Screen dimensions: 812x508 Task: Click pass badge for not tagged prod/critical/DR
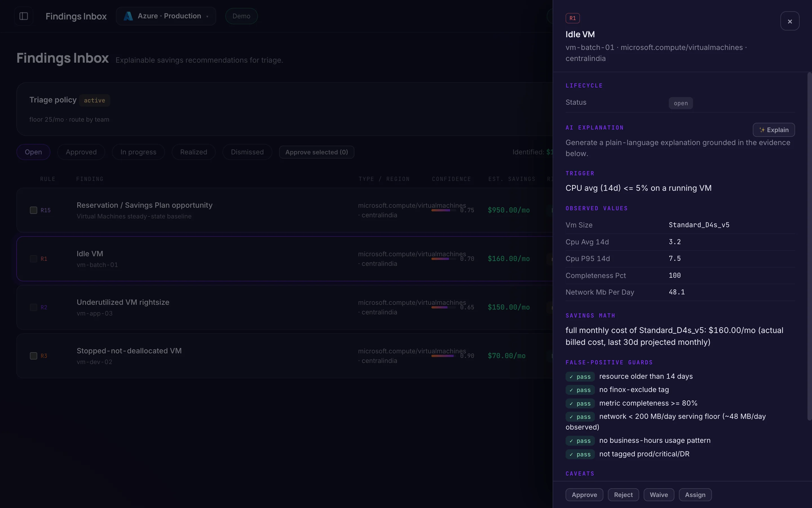point(580,455)
